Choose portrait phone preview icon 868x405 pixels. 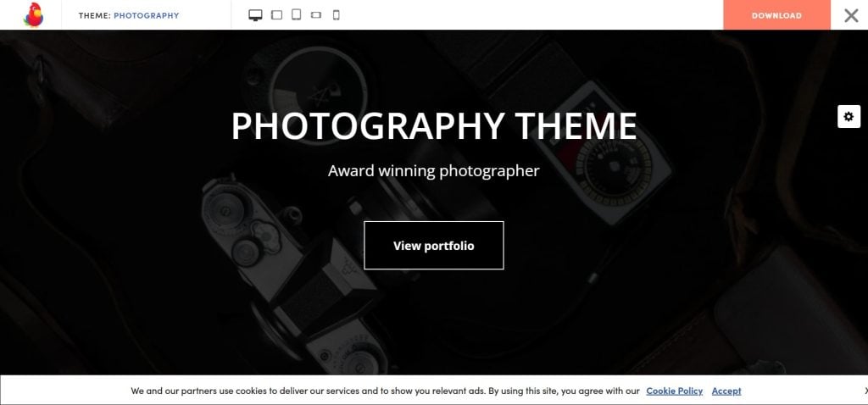point(336,15)
